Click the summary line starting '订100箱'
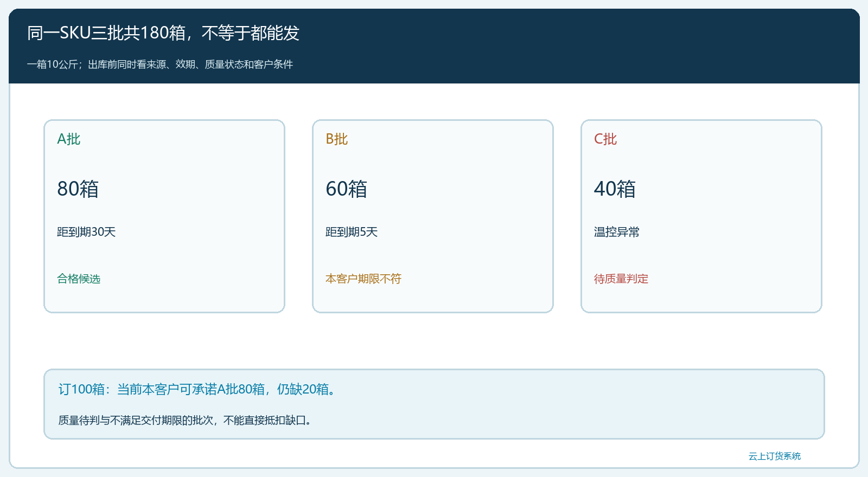The height and width of the screenshot is (477, 868). [198, 389]
